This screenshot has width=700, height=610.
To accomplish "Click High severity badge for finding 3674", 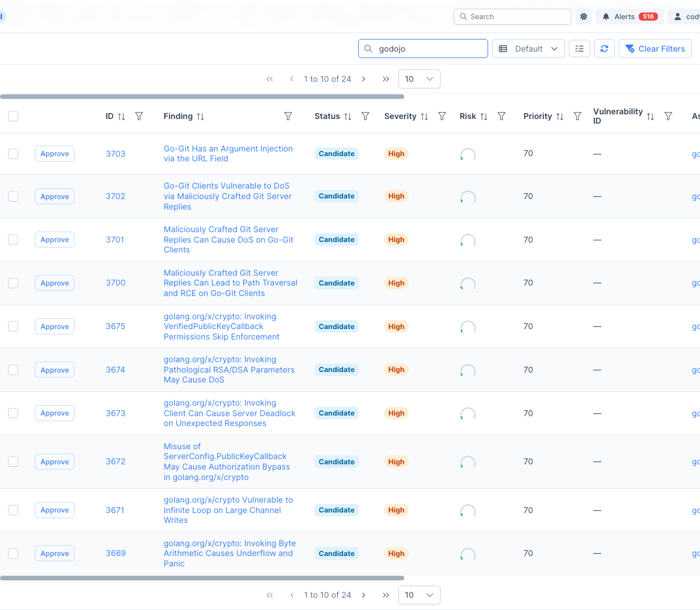I will coord(396,370).
